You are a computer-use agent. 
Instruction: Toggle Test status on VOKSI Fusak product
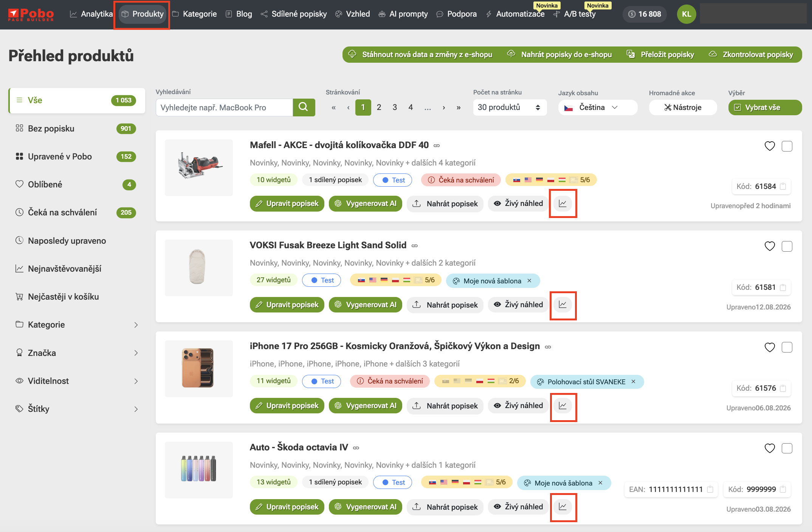tap(321, 280)
